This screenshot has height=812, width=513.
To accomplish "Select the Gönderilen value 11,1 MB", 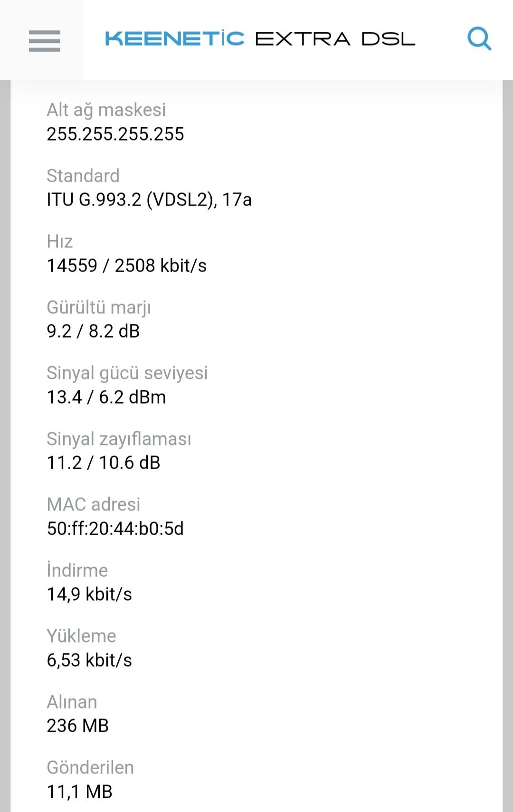I will point(79,792).
